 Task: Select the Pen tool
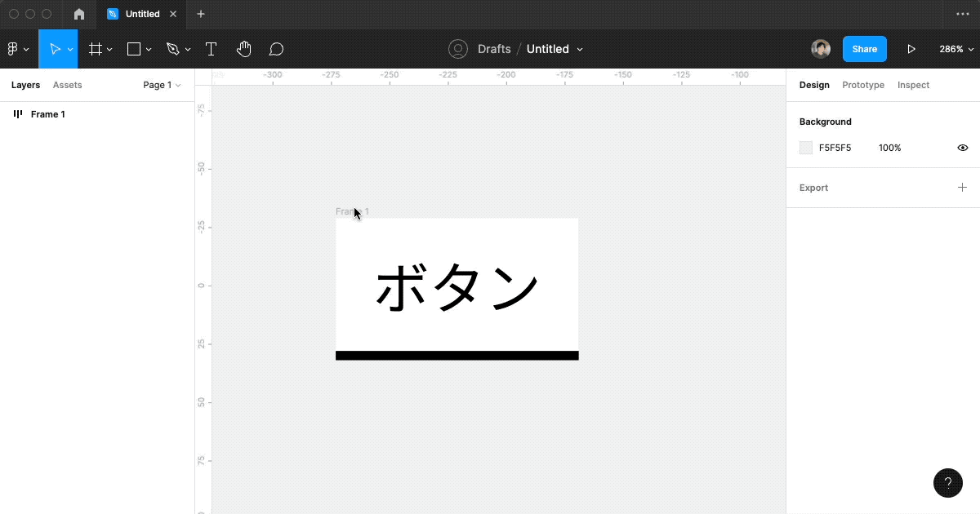[x=173, y=48]
